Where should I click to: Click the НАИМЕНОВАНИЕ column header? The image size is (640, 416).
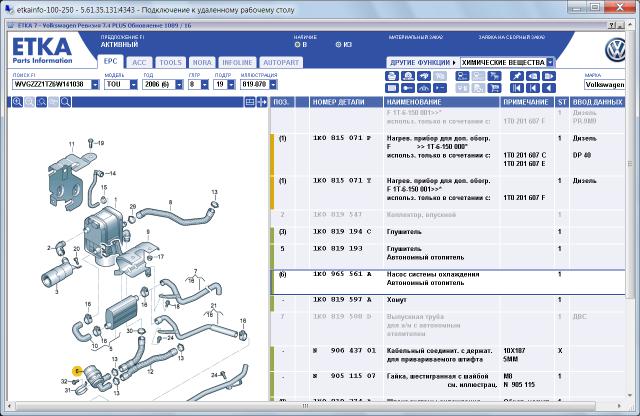coord(442,102)
